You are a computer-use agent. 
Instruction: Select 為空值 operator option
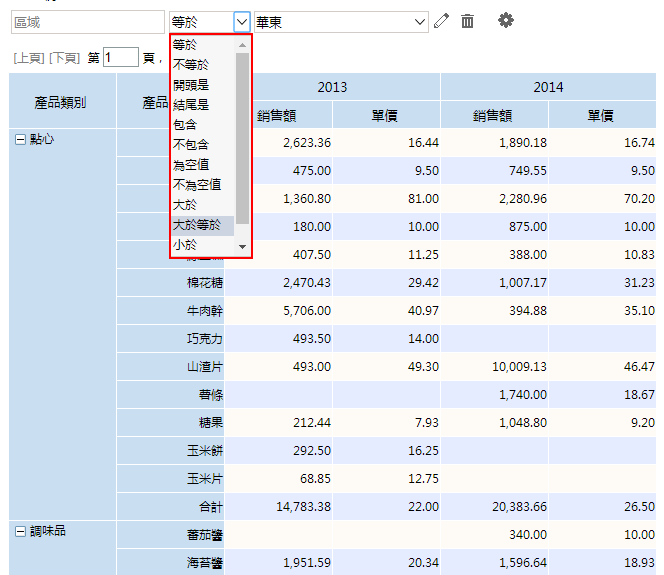click(x=191, y=165)
